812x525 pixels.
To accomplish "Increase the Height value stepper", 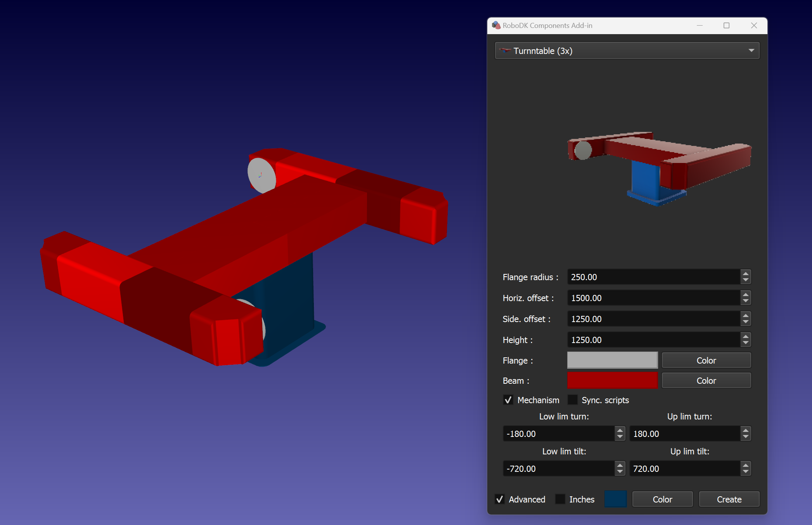I will pyautogui.click(x=745, y=337).
